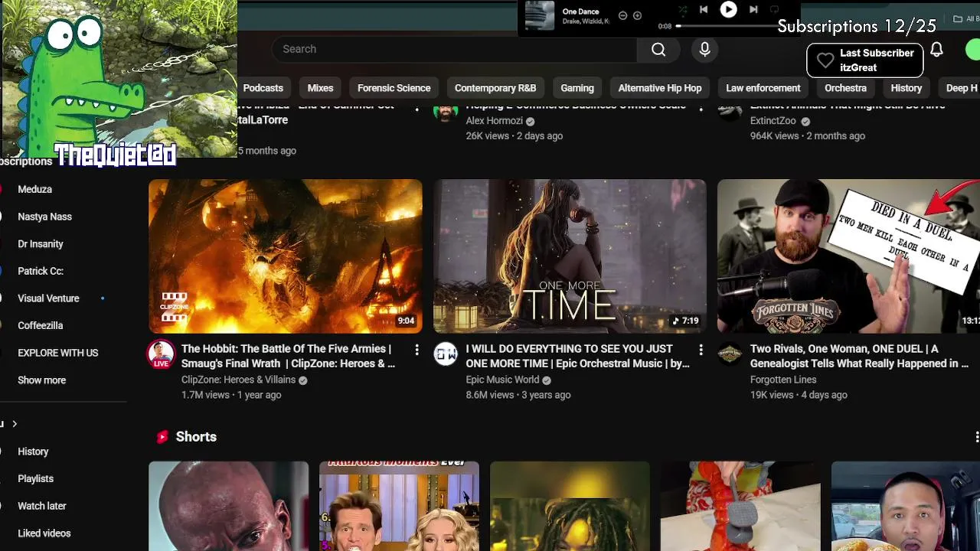The height and width of the screenshot is (551, 980).
Task: Skip to the previous track in the music player
Action: pyautogui.click(x=703, y=9)
